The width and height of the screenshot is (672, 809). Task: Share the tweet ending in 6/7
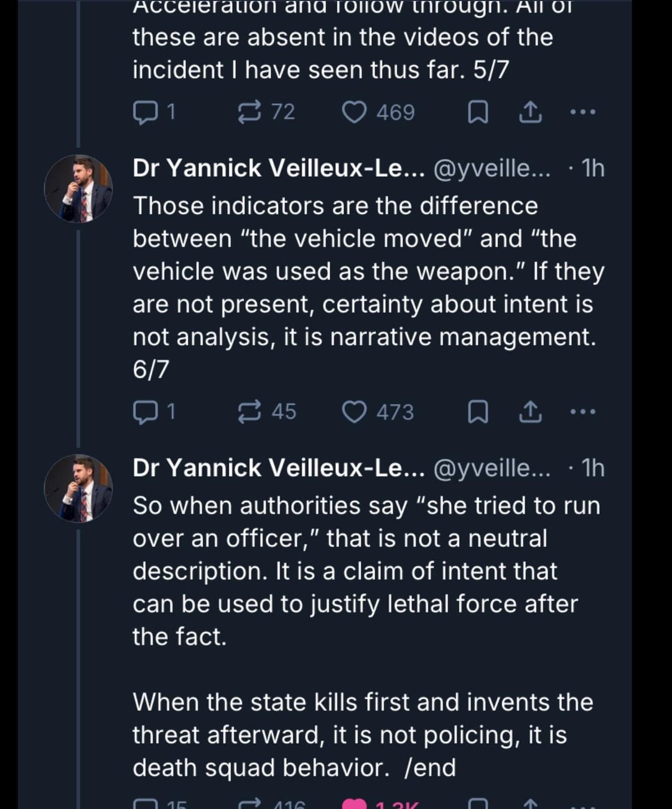click(530, 412)
